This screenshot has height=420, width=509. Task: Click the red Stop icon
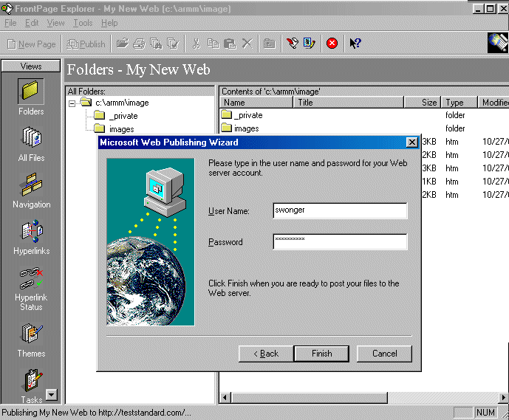(332, 43)
